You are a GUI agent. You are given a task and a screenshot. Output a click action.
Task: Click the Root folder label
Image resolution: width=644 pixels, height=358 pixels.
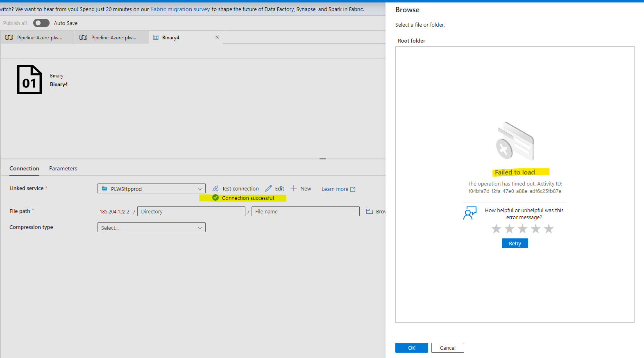pos(411,41)
